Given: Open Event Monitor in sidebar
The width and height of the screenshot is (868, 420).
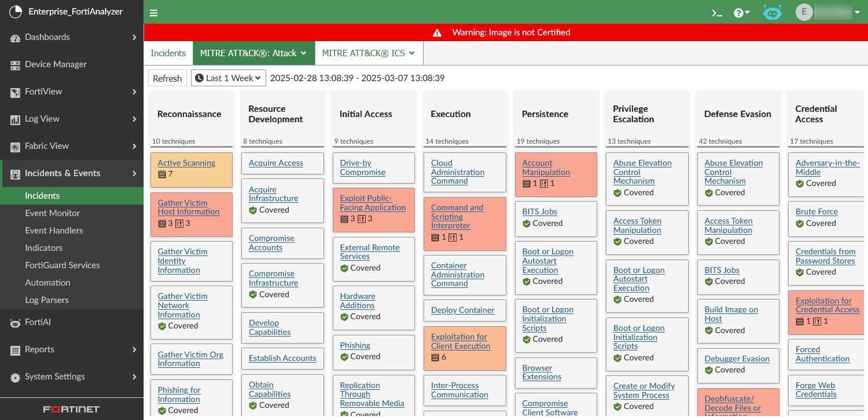Looking at the screenshot, I should (x=53, y=213).
